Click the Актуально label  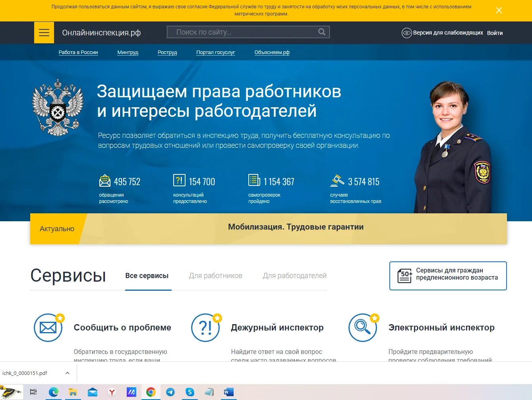(57, 229)
